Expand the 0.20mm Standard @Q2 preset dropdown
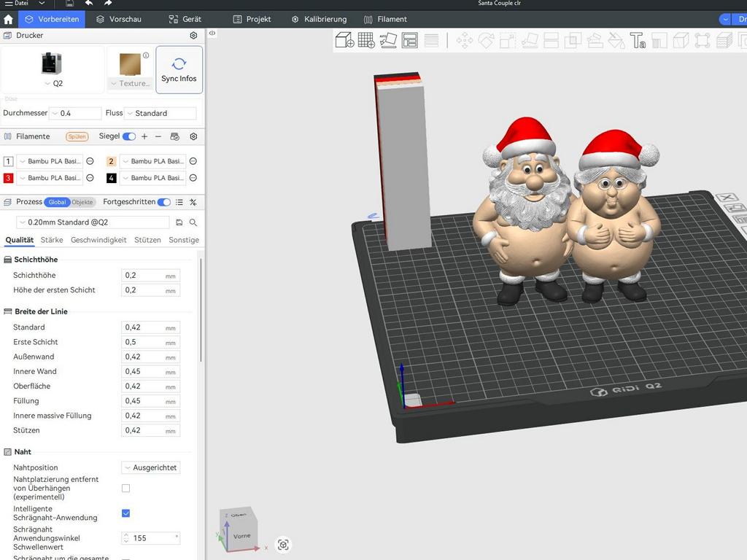Image resolution: width=747 pixels, height=560 pixels. [93, 222]
